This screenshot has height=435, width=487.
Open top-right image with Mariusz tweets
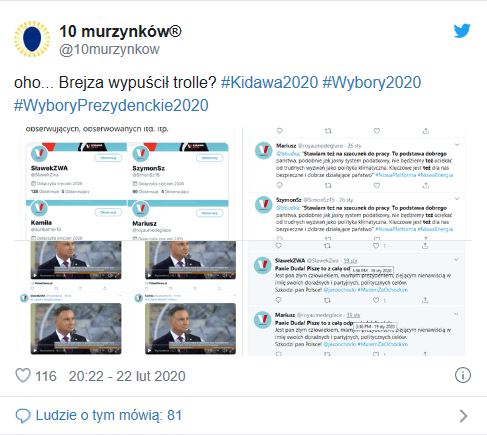(357, 183)
